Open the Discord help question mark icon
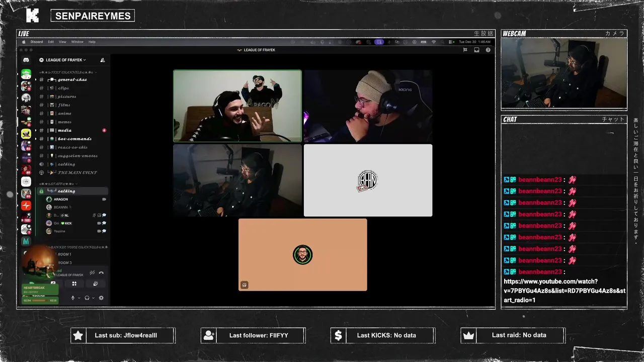644x362 pixels. pos(488,50)
